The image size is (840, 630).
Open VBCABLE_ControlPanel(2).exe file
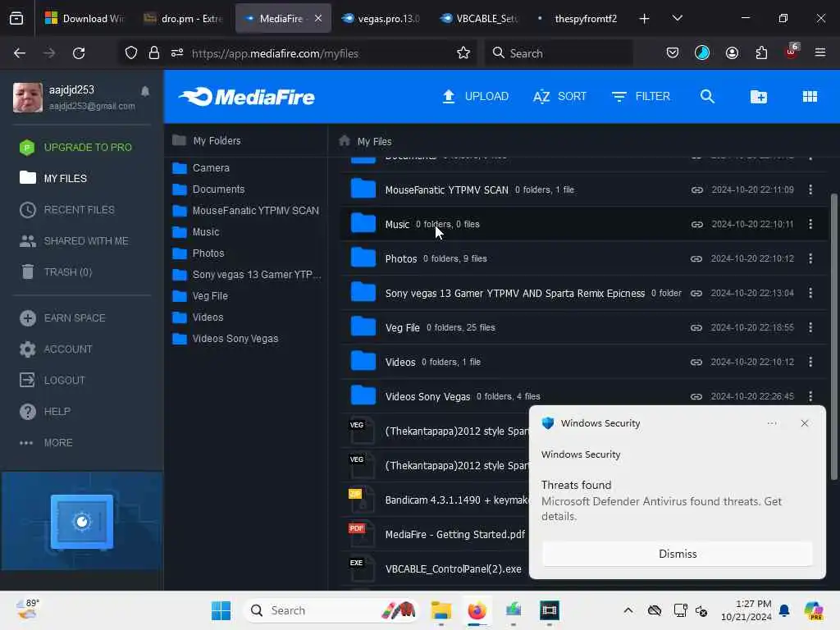tap(453, 569)
